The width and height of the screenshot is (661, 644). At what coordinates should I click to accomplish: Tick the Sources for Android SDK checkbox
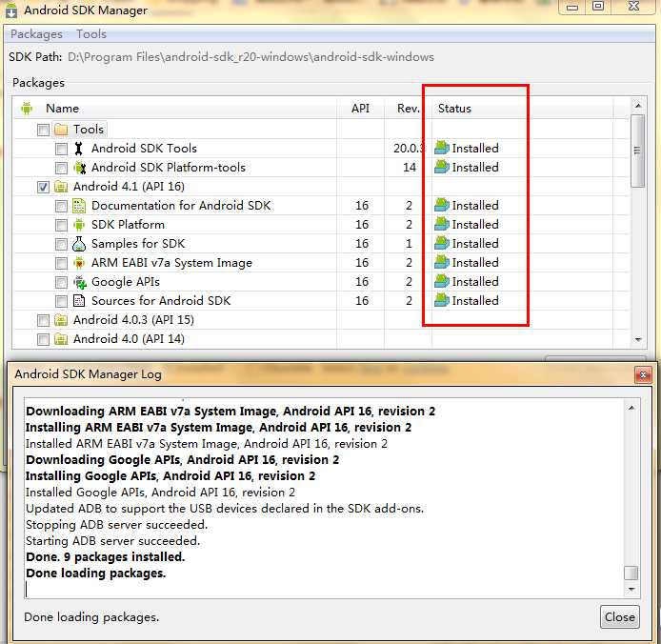coord(61,301)
